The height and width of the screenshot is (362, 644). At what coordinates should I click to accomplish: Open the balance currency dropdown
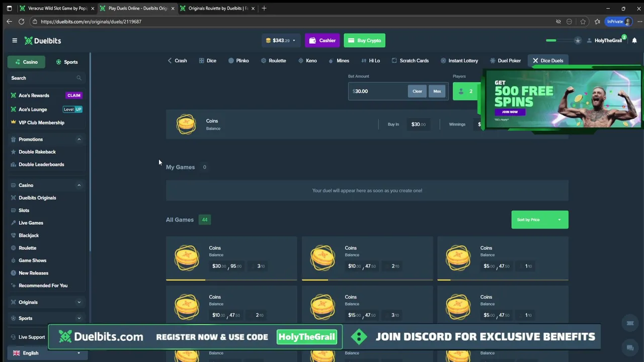pyautogui.click(x=281, y=40)
